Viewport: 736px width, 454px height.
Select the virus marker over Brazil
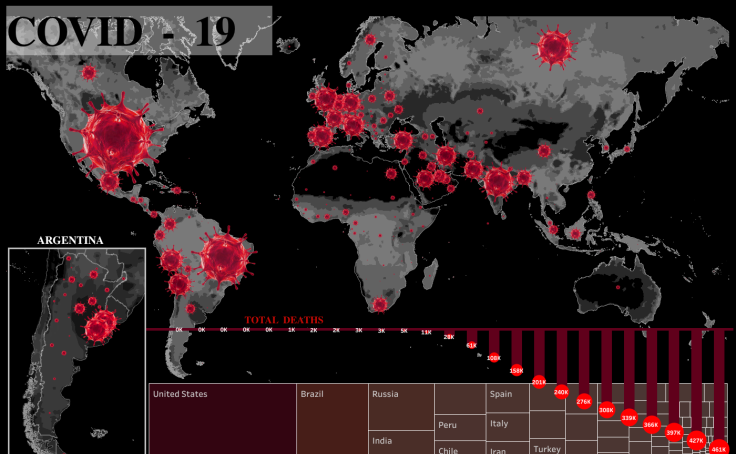tap(225, 257)
